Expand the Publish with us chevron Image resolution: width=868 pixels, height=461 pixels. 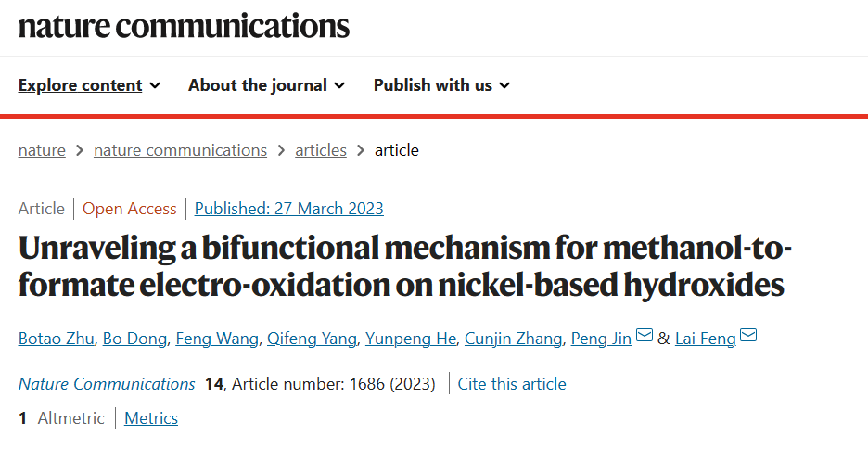tap(504, 85)
